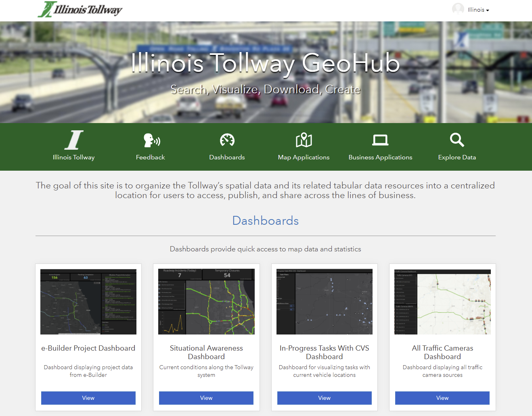This screenshot has height=416, width=532.
Task: Click the Illinois Tollway logo in header
Action: [x=80, y=9]
